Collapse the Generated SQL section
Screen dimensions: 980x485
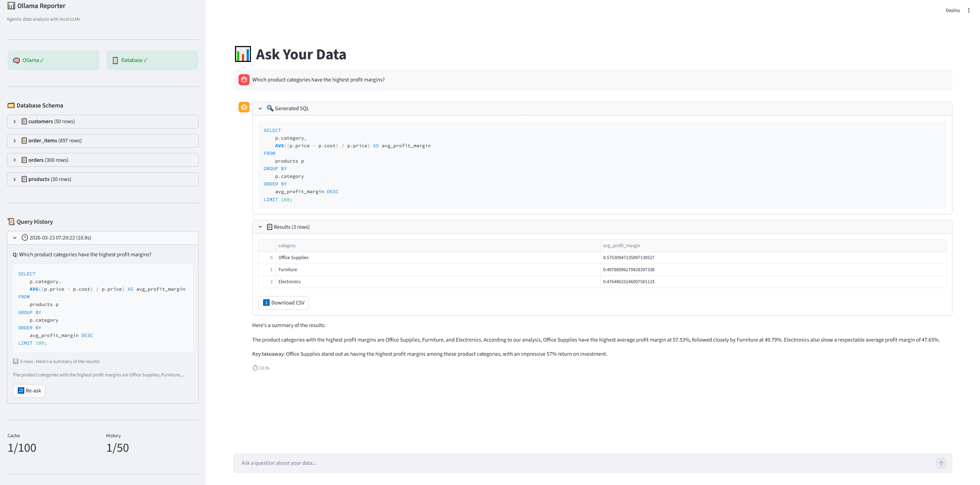[x=260, y=109]
